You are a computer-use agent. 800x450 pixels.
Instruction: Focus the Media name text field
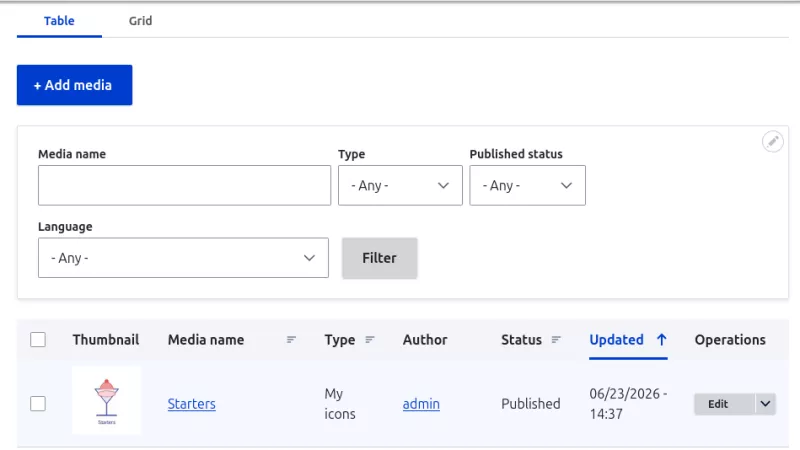[x=184, y=185]
